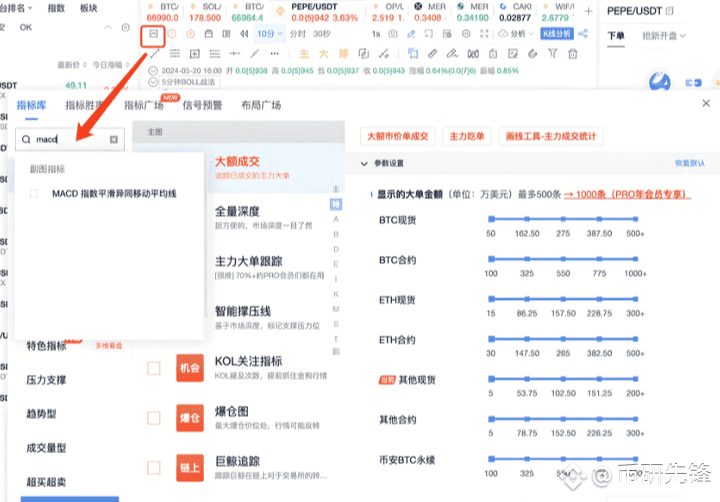The height and width of the screenshot is (502, 720).
Task: Select the 分时 timeframe
Action: click(298, 34)
